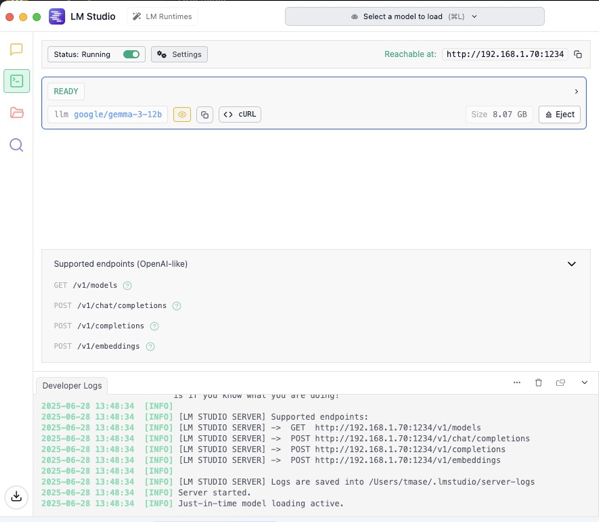Click log line with GET /v1/models URL
Image resolution: width=599 pixels, height=522 pixels.
coord(330,428)
